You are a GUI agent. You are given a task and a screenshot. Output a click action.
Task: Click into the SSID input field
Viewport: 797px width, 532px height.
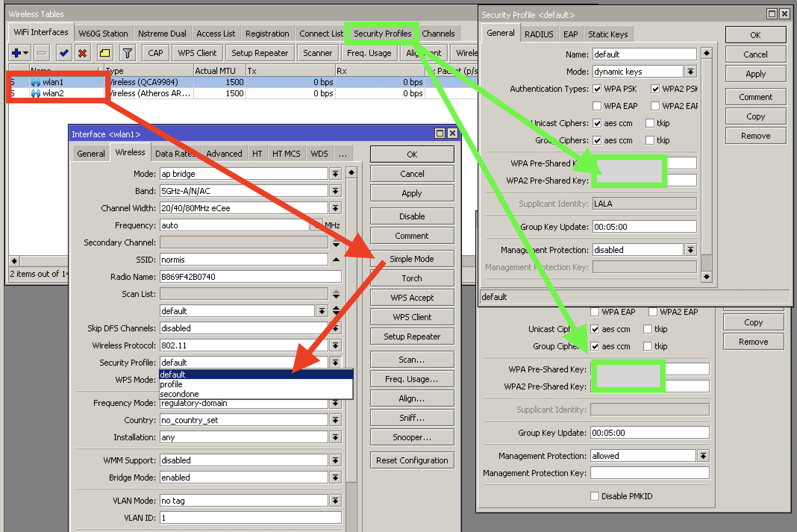click(x=244, y=260)
